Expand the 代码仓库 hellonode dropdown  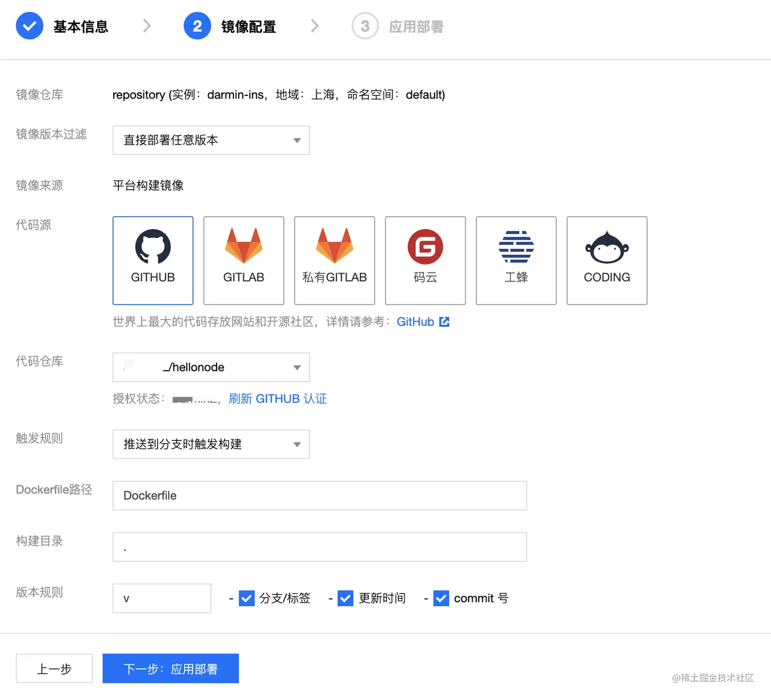pos(211,367)
